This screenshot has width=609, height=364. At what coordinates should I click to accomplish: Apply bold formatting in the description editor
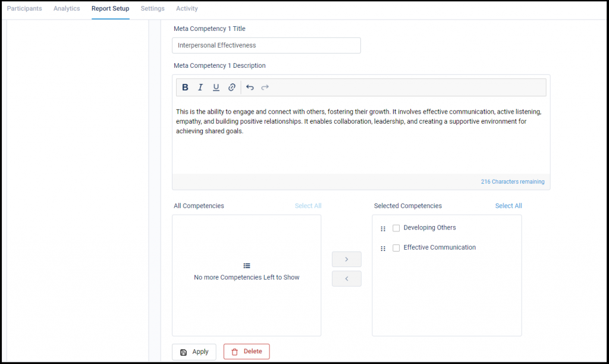coord(185,87)
